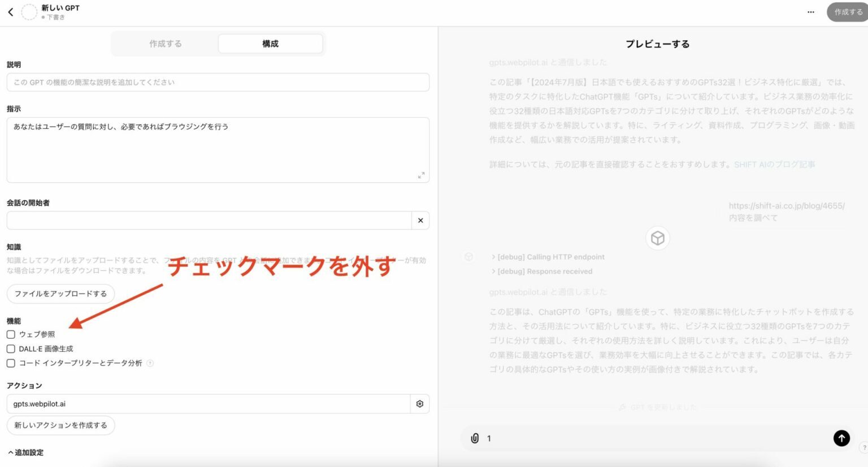This screenshot has height=467, width=868.
Task: Toggle DALL·E 画像生成 checkbox
Action: tap(11, 349)
